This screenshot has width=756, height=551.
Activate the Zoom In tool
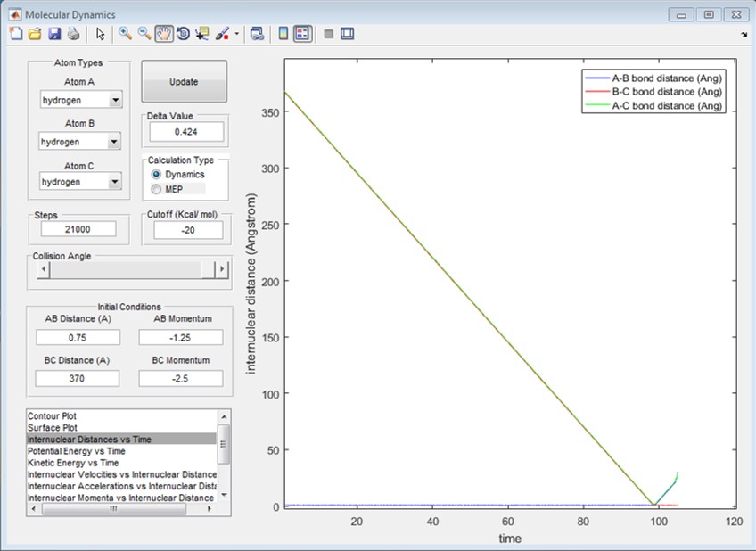(125, 33)
